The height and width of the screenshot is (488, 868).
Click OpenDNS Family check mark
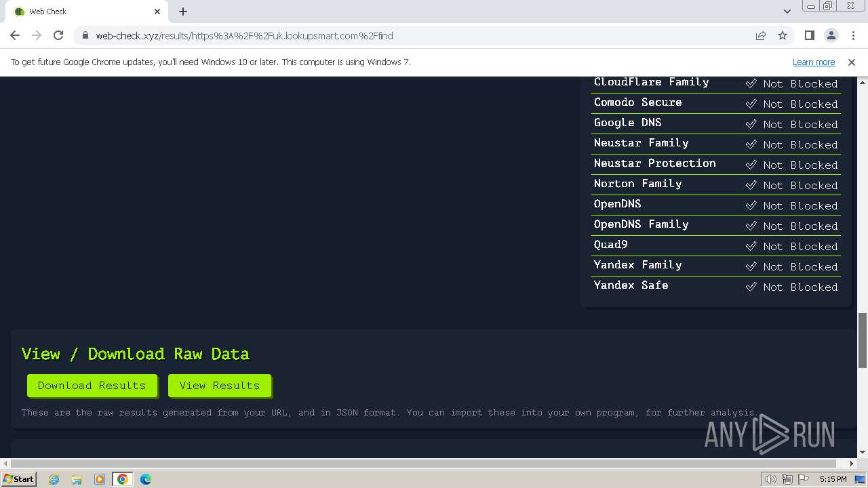[751, 226]
